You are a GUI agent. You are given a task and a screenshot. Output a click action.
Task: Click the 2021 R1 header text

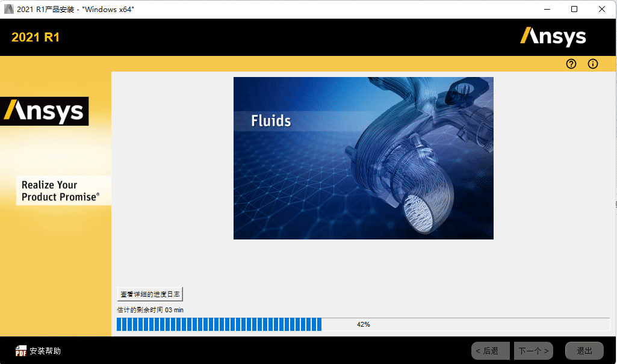[36, 37]
